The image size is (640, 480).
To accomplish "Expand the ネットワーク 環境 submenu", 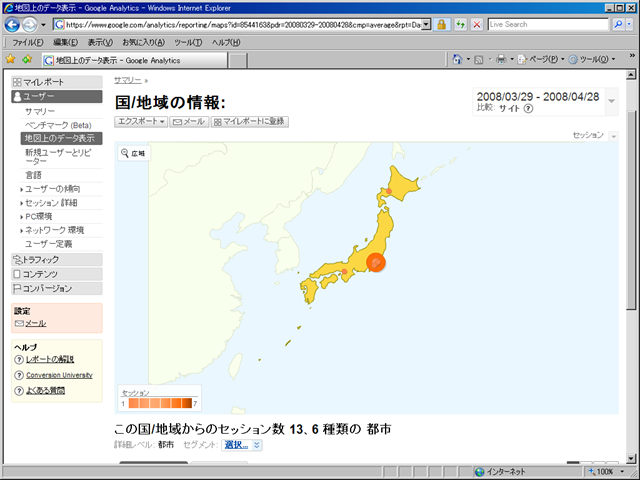I will coord(52,230).
